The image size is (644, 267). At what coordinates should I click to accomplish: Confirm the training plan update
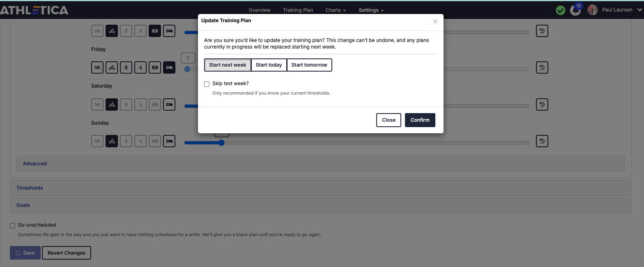[x=420, y=120]
